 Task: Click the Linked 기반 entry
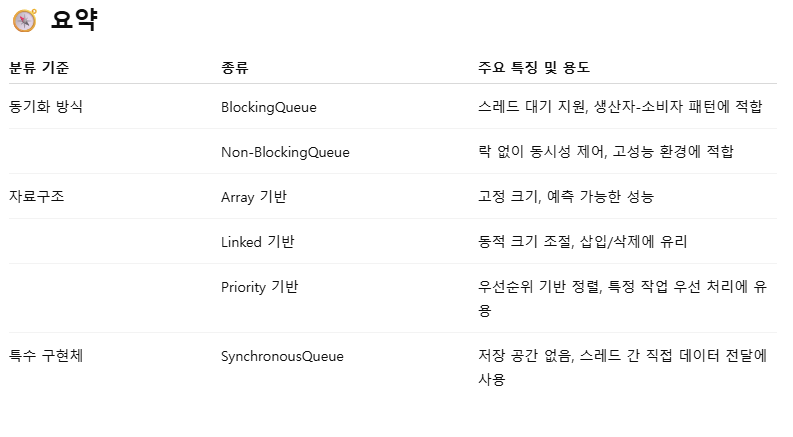(x=257, y=242)
